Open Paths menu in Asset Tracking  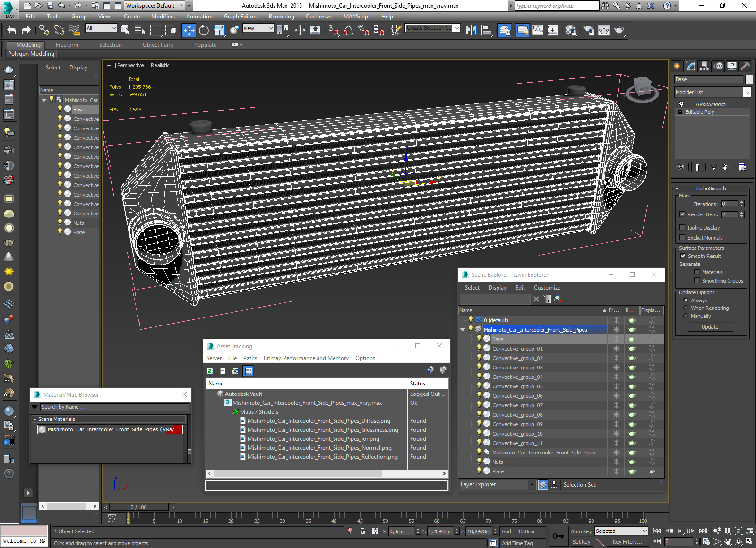[x=250, y=358]
